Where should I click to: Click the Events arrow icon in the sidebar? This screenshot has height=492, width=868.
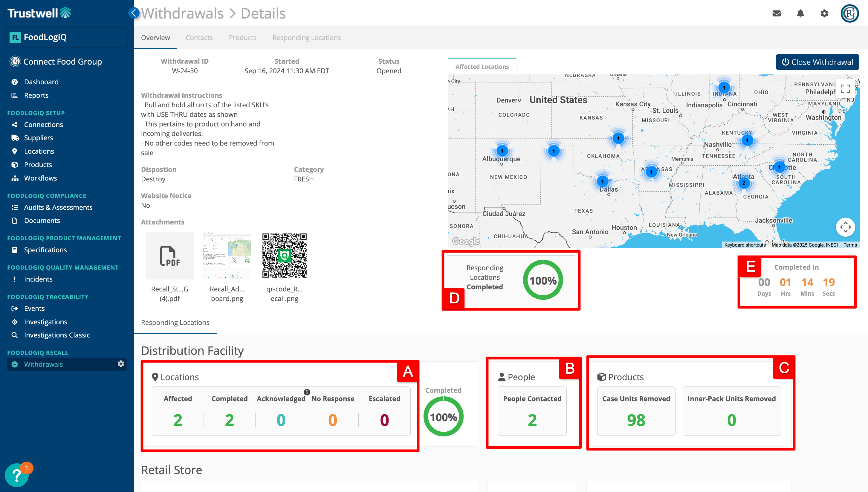[x=15, y=308]
